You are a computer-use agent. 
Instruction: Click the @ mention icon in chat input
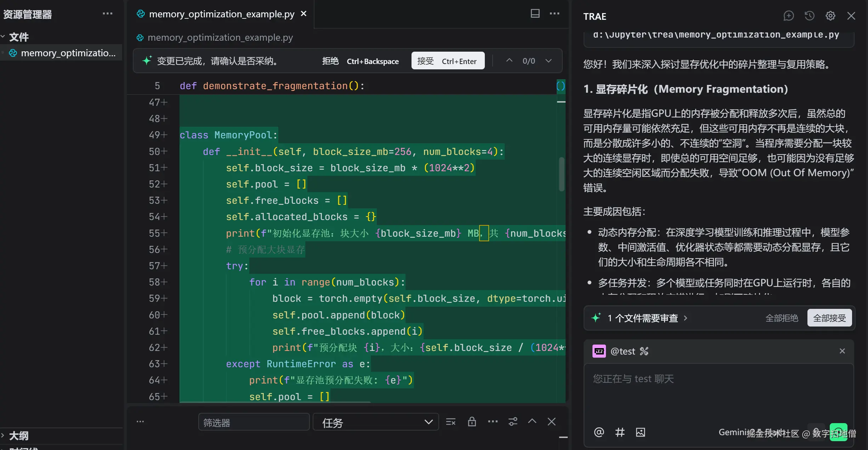coord(599,432)
